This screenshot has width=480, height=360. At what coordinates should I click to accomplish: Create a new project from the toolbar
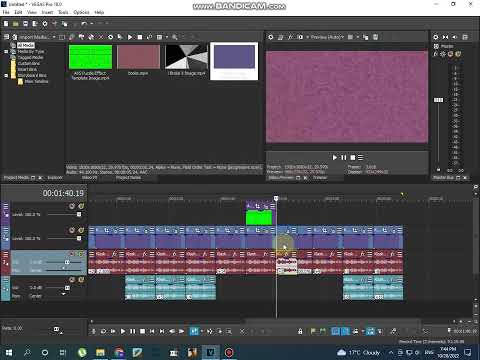click(6, 24)
